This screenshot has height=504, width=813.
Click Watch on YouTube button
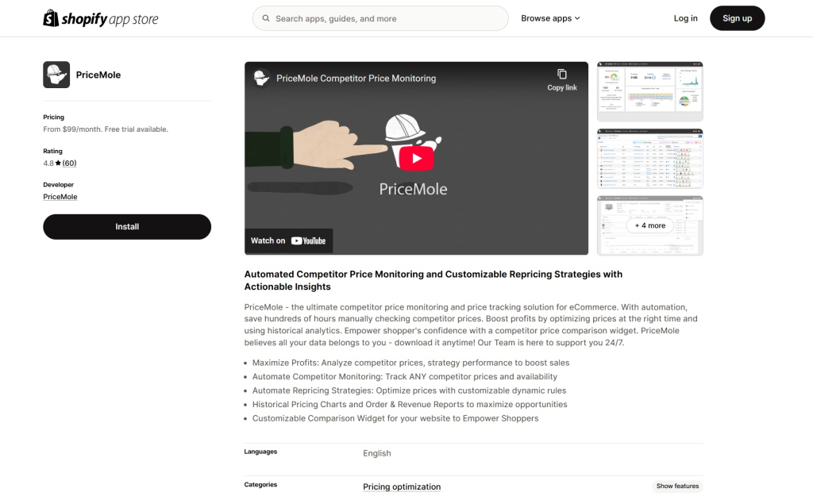tap(288, 240)
